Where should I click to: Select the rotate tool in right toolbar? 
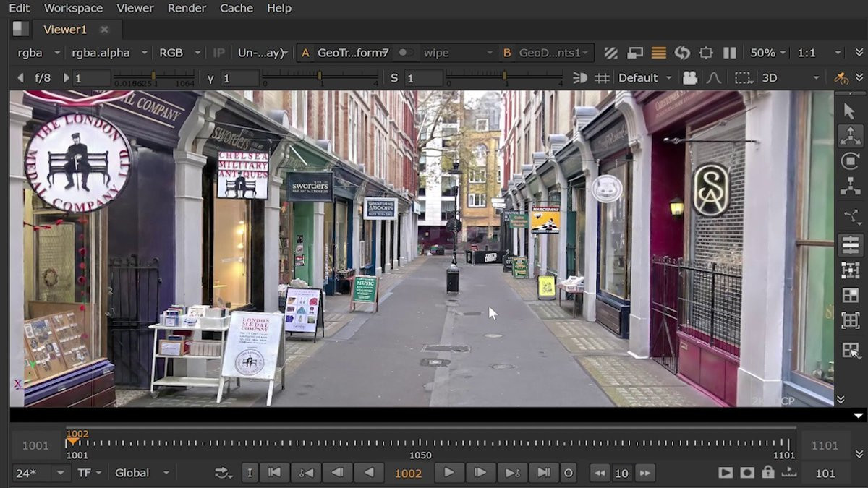coord(850,161)
